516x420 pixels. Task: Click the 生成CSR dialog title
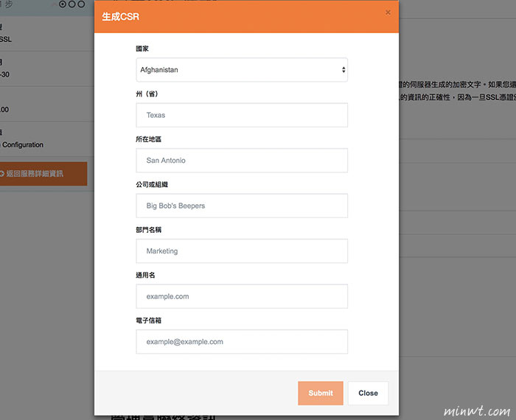tap(120, 16)
